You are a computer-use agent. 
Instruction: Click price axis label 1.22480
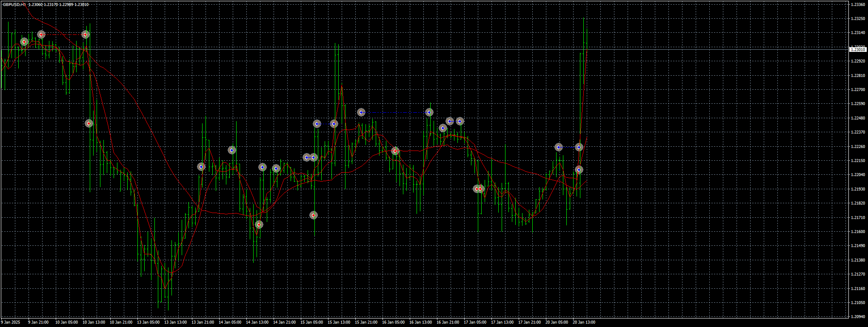(857, 118)
